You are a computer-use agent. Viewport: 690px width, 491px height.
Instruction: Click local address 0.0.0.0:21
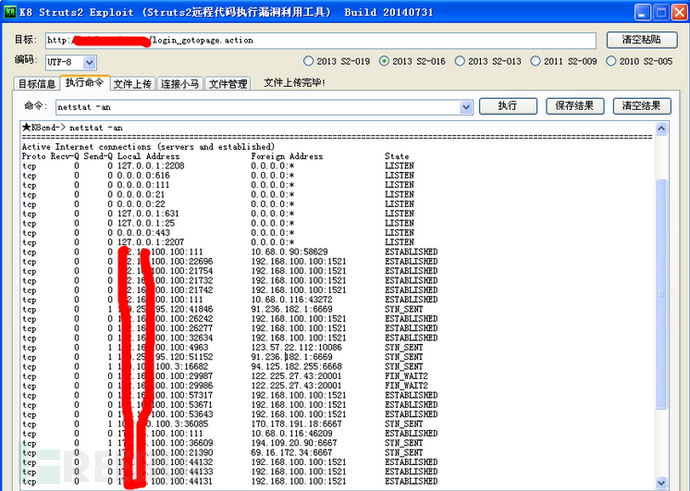(x=141, y=195)
